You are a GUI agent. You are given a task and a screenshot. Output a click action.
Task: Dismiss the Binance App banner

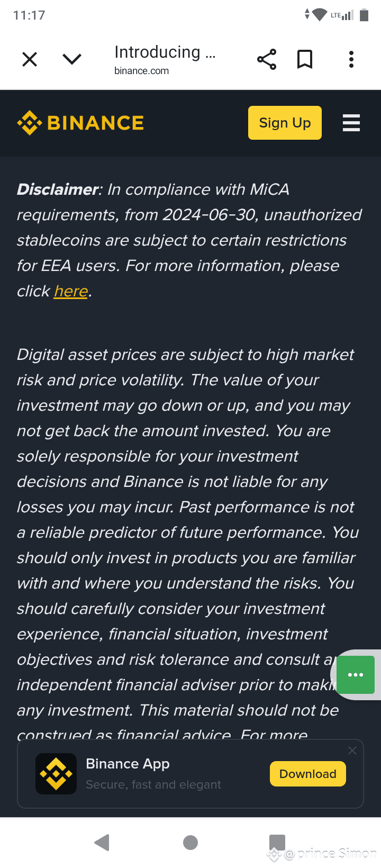pyautogui.click(x=352, y=751)
